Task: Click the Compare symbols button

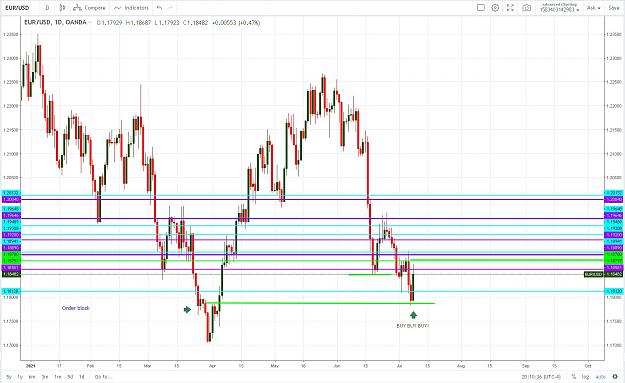Action: point(90,8)
